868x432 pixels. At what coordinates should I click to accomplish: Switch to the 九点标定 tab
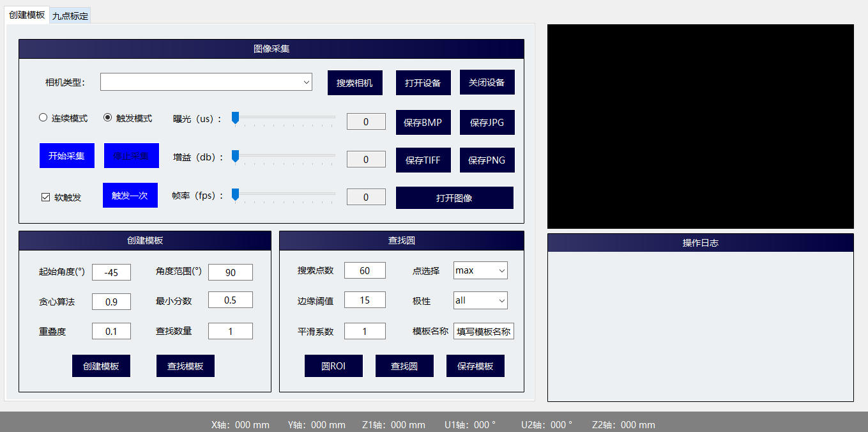[69, 15]
